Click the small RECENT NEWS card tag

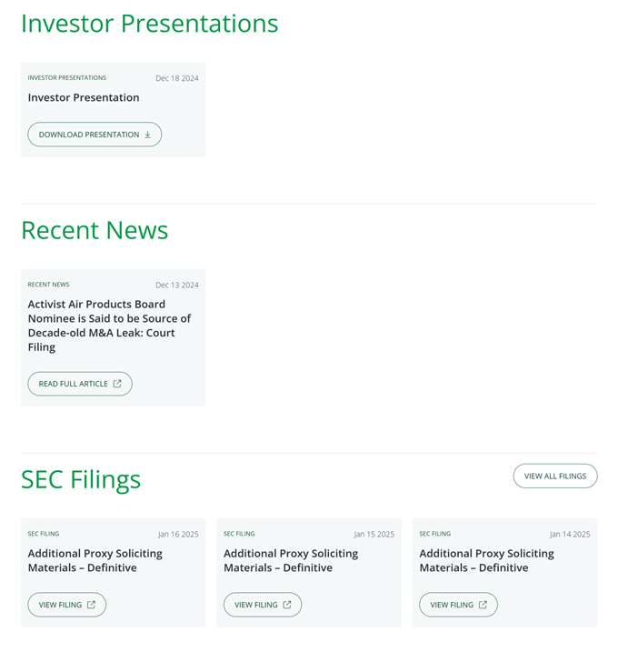(x=48, y=285)
